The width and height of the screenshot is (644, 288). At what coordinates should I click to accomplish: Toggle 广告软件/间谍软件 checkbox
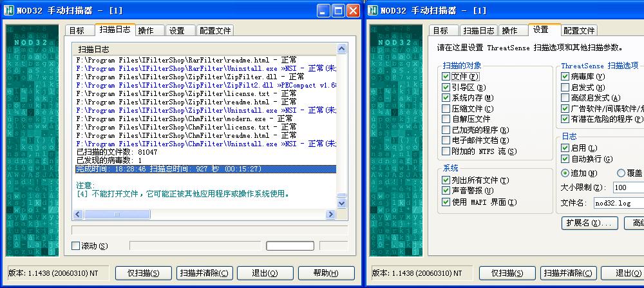tap(565, 108)
